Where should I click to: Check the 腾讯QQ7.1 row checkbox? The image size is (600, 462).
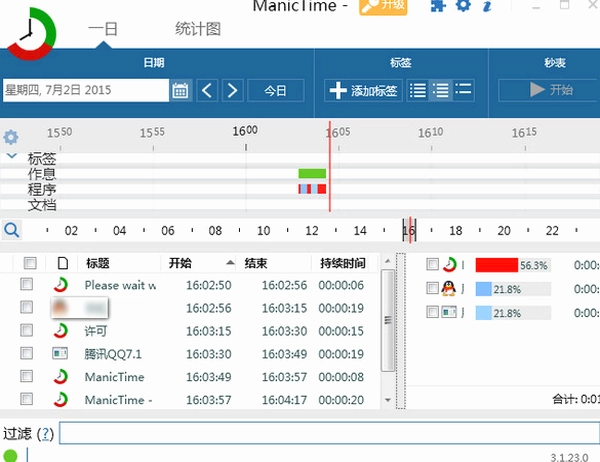pos(26,353)
